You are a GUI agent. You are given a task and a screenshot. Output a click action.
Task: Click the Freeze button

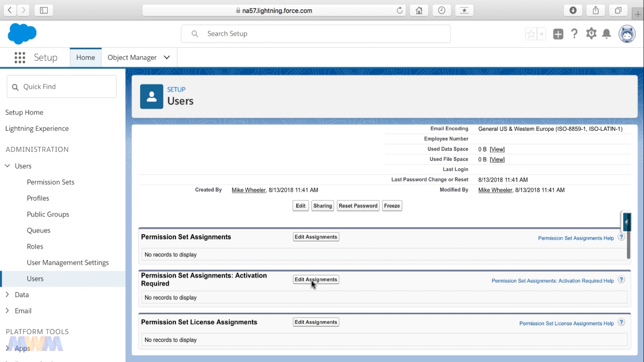click(392, 206)
